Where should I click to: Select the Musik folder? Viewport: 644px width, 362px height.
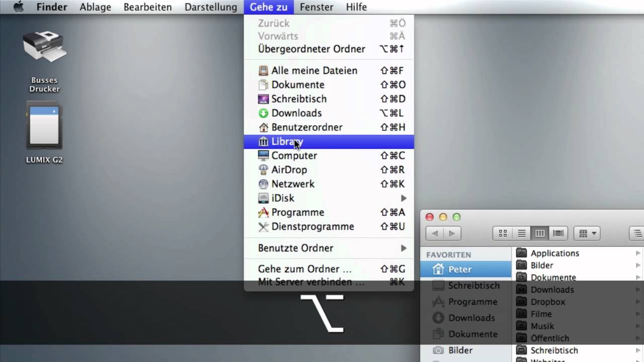tap(578, 326)
